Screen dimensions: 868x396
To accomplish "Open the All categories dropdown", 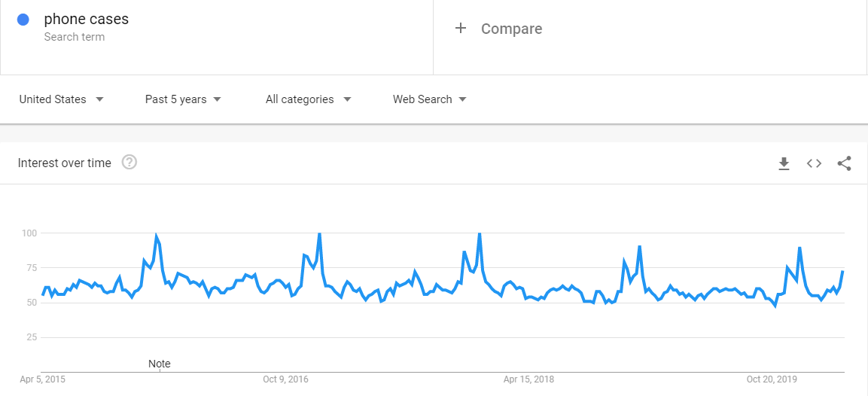I will [308, 99].
